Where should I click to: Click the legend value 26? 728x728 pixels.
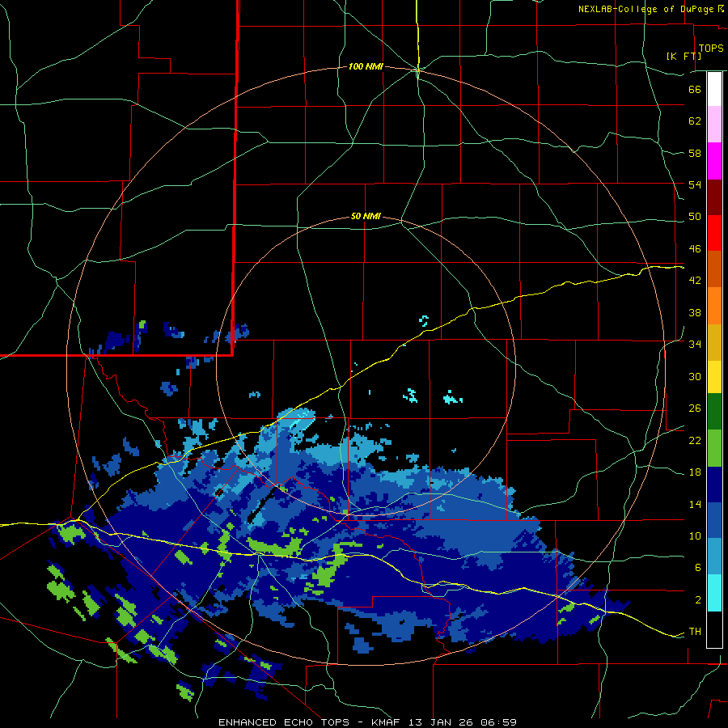click(695, 408)
